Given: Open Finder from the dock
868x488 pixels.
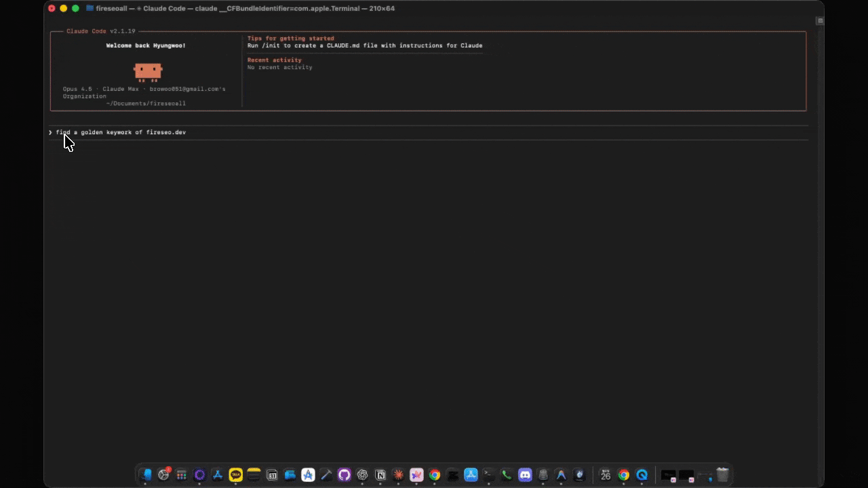Looking at the screenshot, I should (146, 474).
